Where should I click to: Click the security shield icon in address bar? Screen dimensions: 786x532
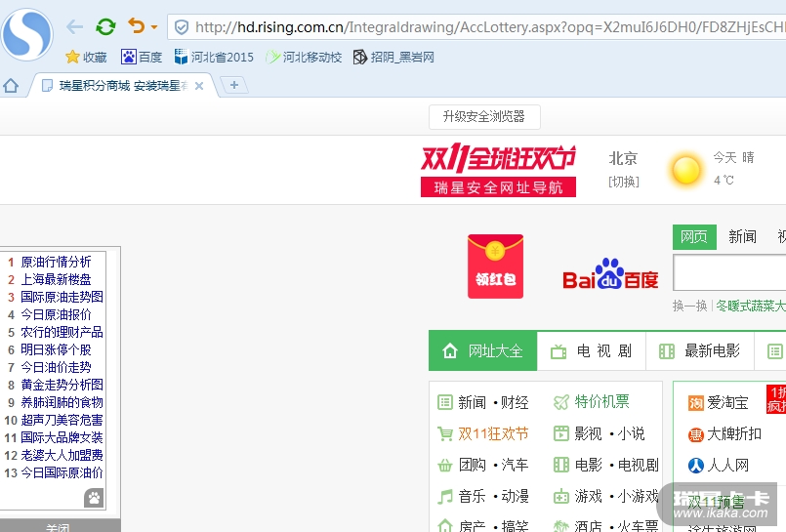coord(181,27)
